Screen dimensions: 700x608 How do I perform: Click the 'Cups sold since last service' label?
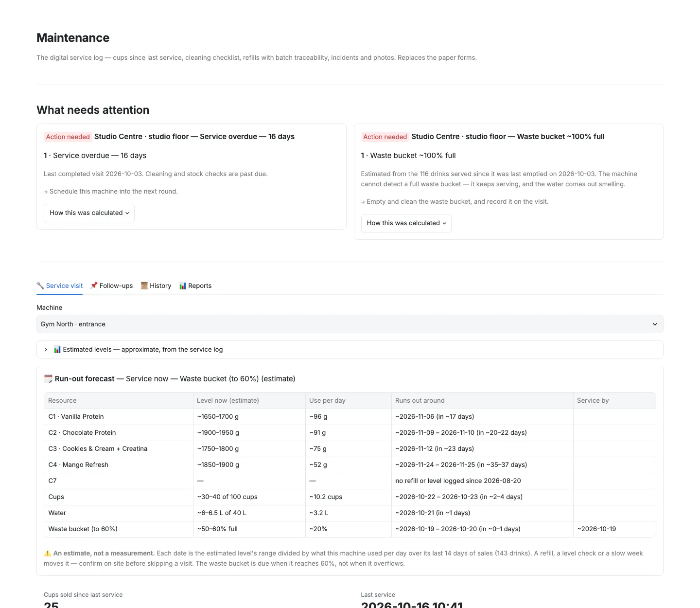[83, 595]
